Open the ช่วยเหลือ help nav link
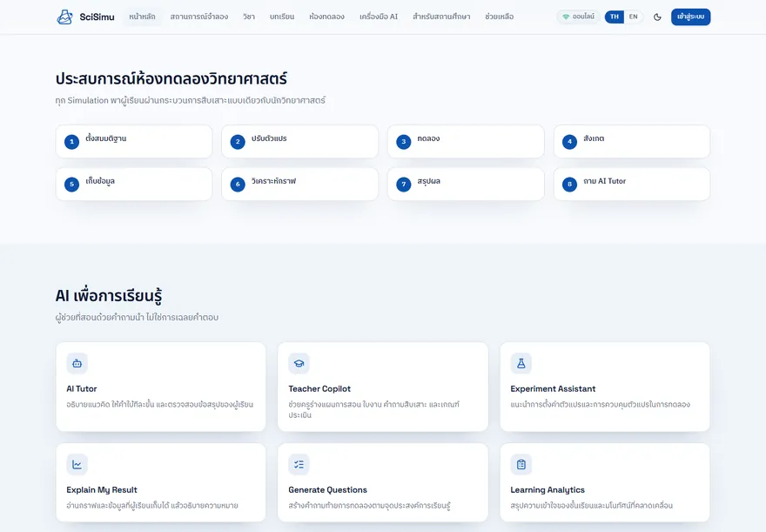The image size is (766, 532). coord(500,17)
